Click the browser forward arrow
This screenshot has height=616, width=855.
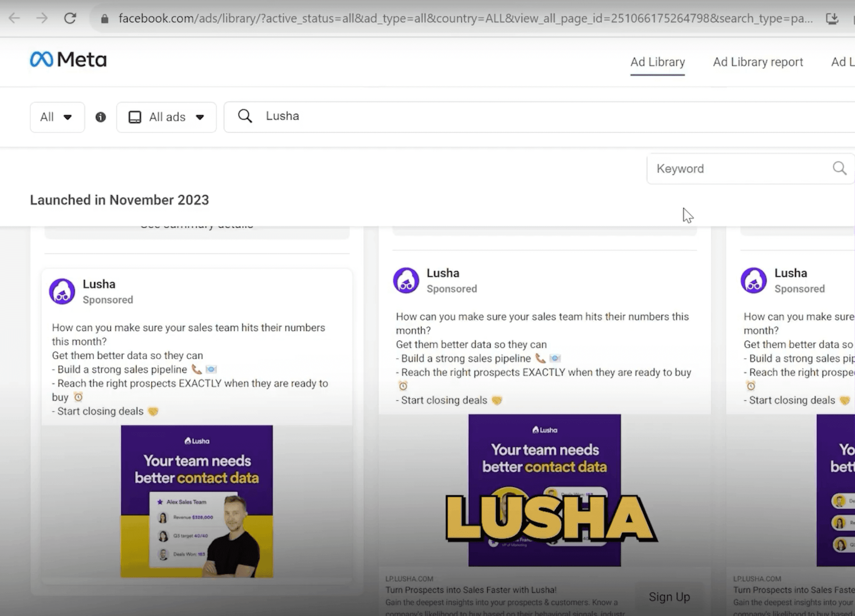tap(42, 18)
